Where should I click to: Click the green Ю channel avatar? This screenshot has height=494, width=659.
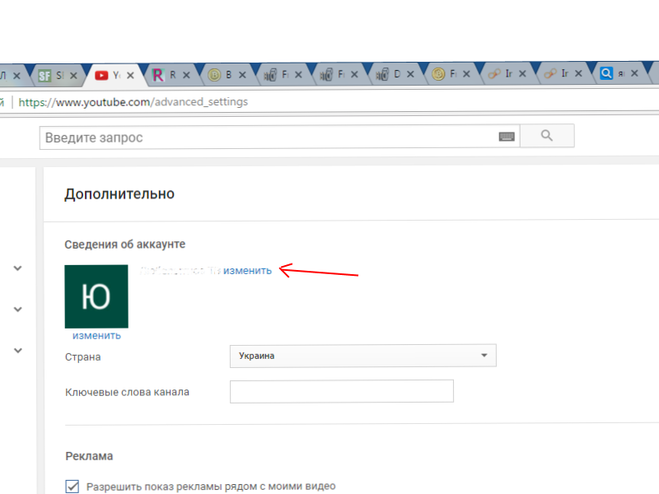click(x=96, y=296)
